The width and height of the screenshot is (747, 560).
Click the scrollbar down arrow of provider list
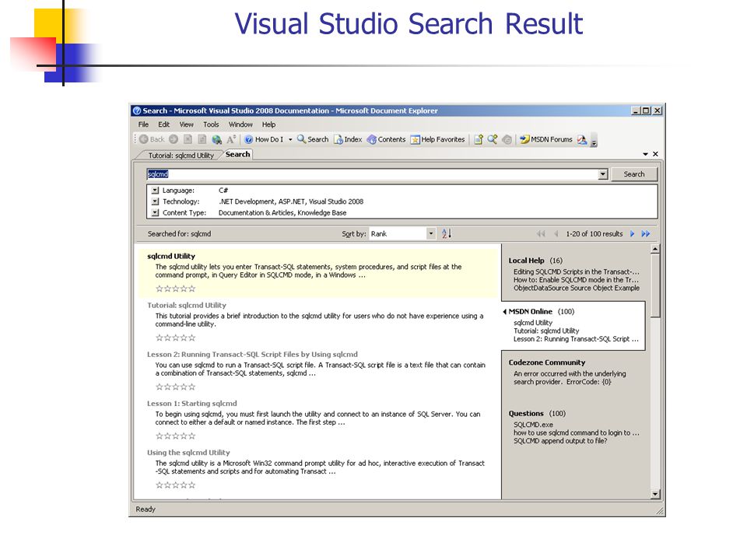tap(655, 495)
